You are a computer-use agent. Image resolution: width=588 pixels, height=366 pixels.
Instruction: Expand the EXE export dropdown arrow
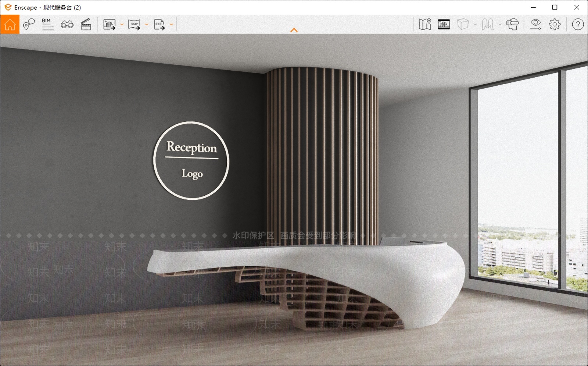click(171, 25)
